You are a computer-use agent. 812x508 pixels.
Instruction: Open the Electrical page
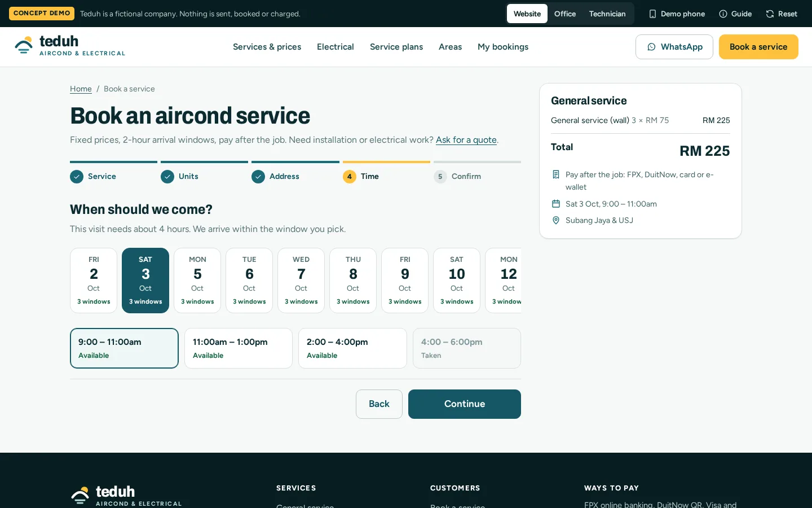coord(336,47)
